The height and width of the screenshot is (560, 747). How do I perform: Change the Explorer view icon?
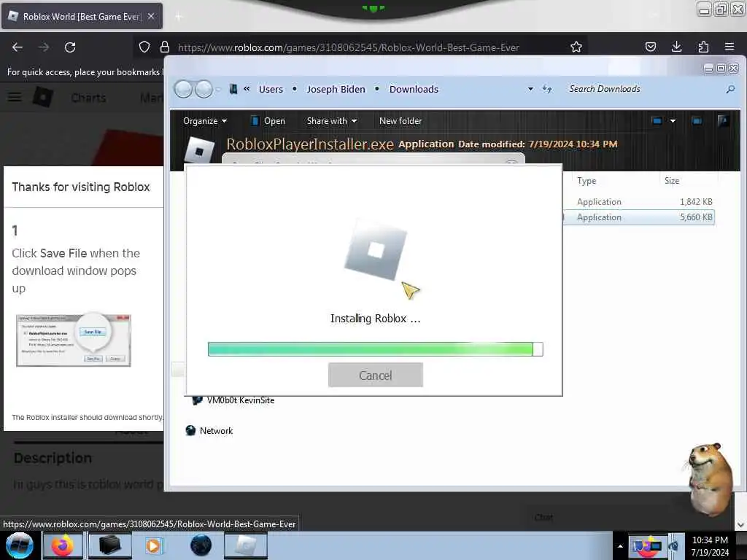click(657, 121)
